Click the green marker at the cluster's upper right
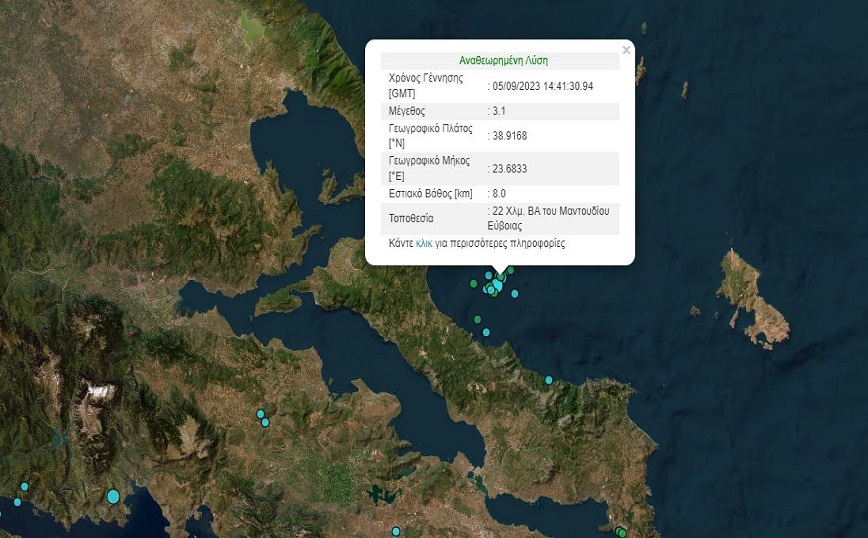Screen dimensions: 868x538 (x=510, y=270)
